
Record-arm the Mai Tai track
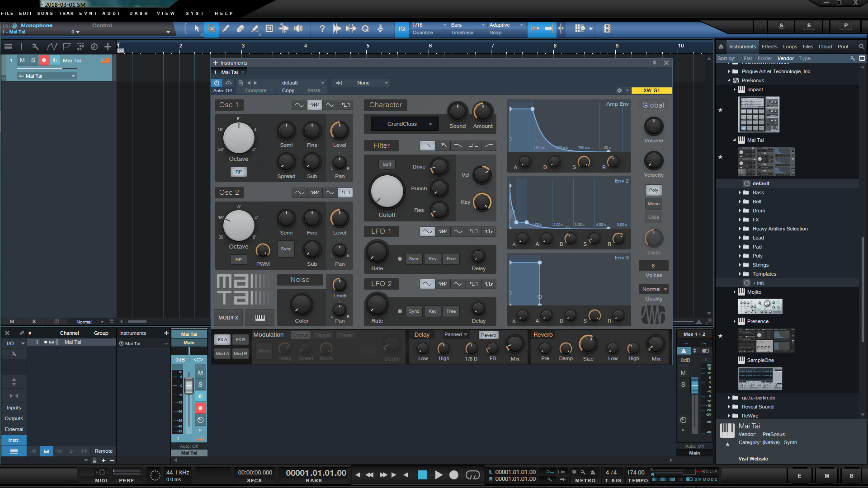tap(44, 60)
